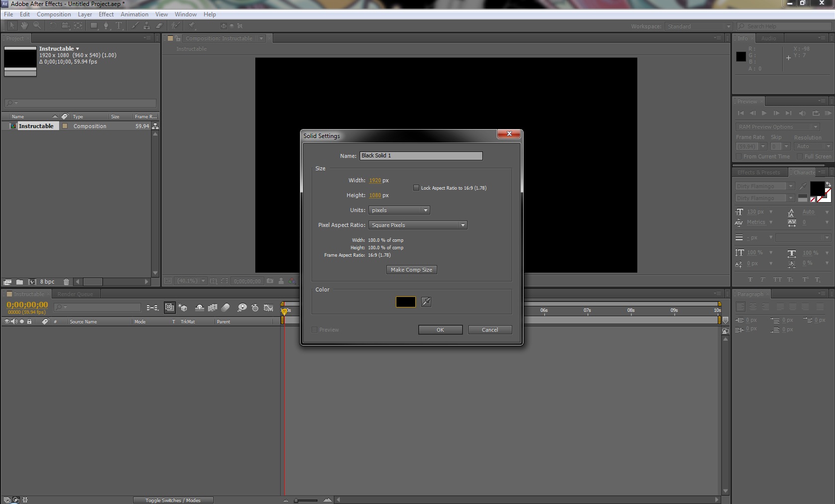Select the Brush tool
The height and width of the screenshot is (504, 835).
[134, 25]
